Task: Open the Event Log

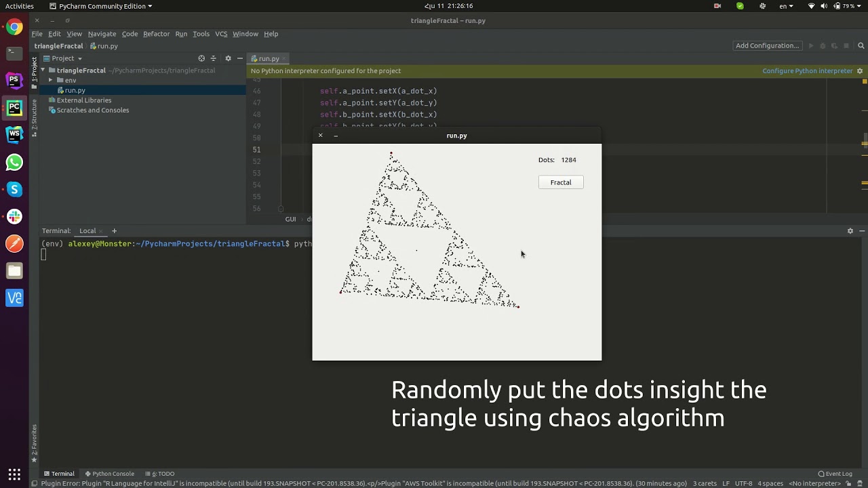Action: tap(835, 474)
